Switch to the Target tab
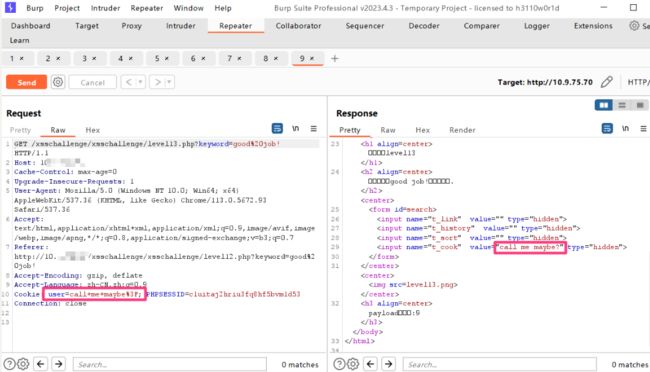 coord(87,26)
